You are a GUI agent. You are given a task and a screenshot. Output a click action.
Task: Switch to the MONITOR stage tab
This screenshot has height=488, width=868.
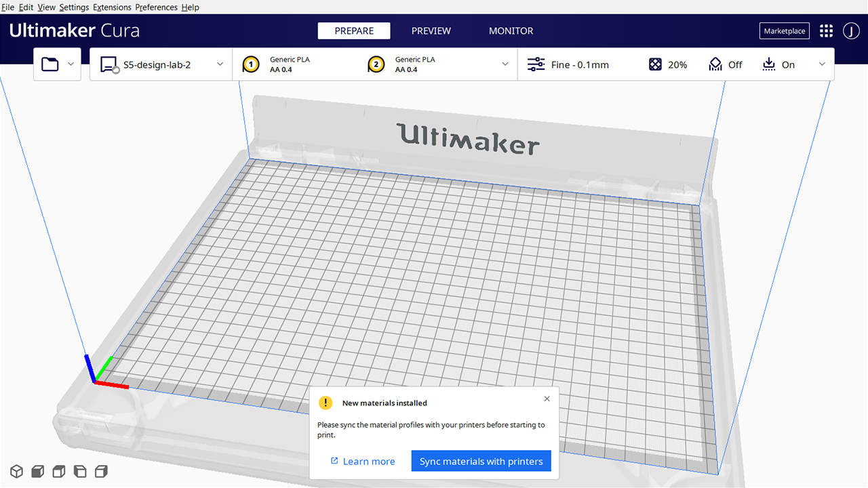511,30
